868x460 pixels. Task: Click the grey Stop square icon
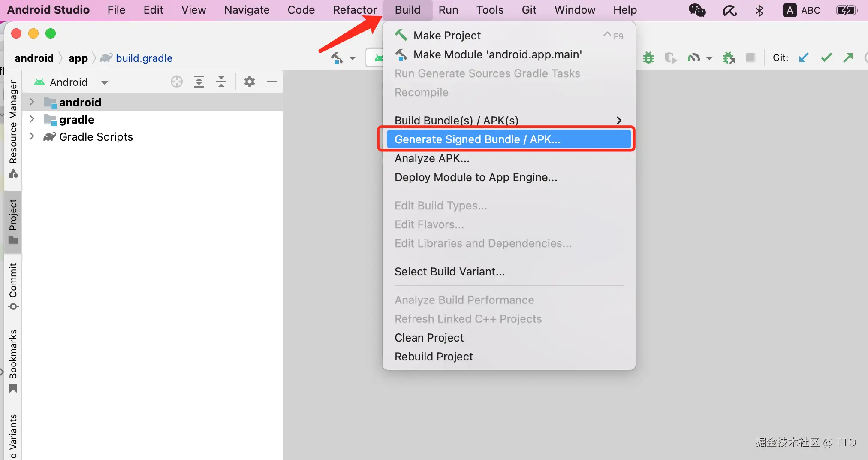tap(750, 57)
